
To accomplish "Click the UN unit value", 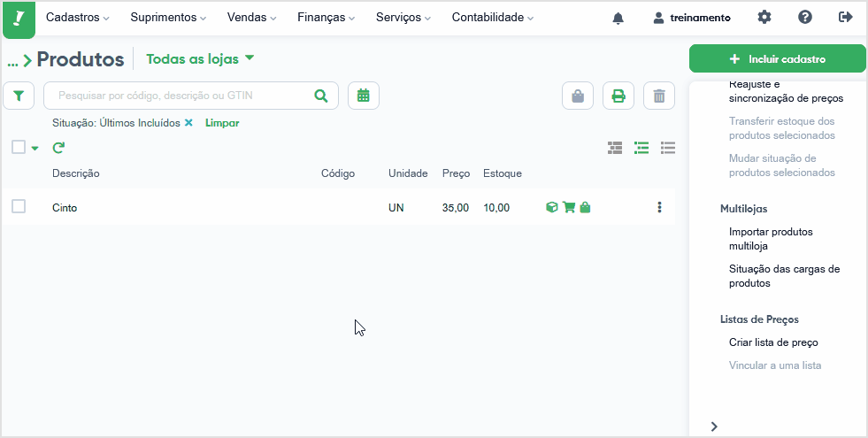I will (x=396, y=208).
